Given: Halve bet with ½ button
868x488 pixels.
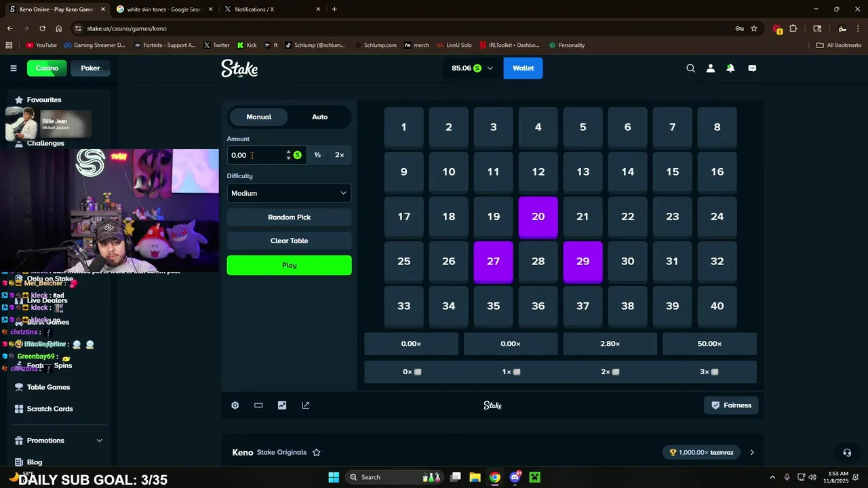Looking at the screenshot, I should pyautogui.click(x=317, y=155).
